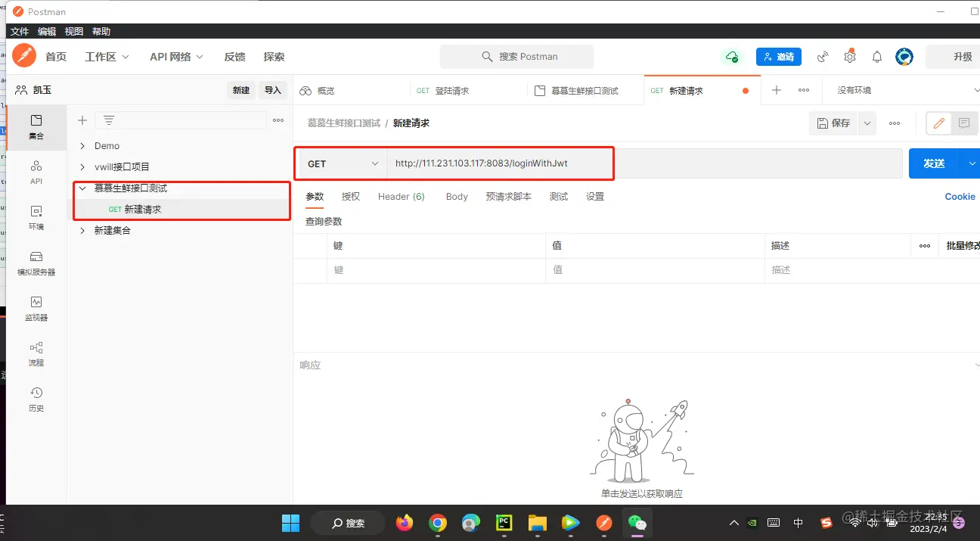
Task: Switch to the Body tab
Action: pyautogui.click(x=457, y=197)
